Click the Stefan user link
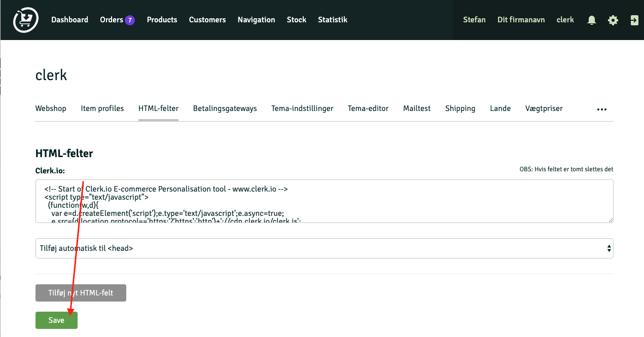 (x=474, y=20)
